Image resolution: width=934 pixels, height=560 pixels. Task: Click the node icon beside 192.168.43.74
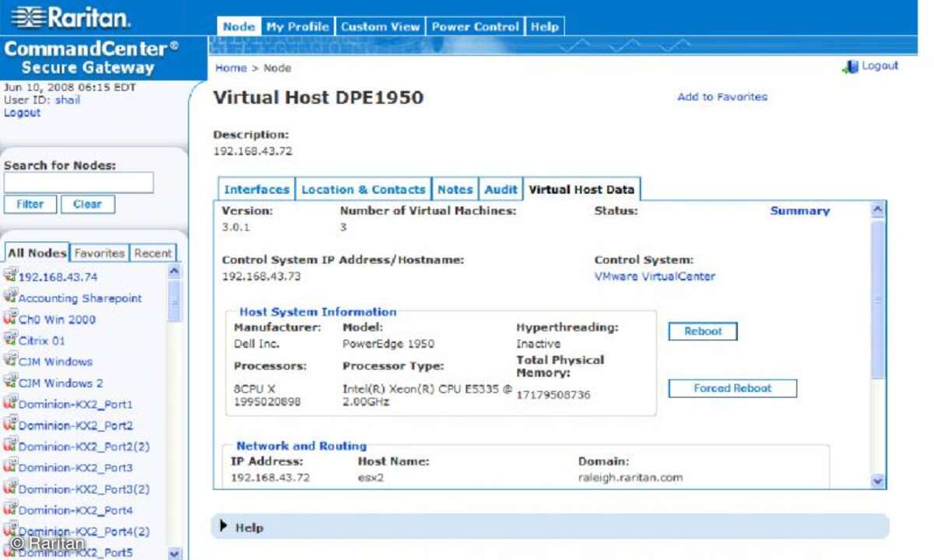click(x=10, y=275)
